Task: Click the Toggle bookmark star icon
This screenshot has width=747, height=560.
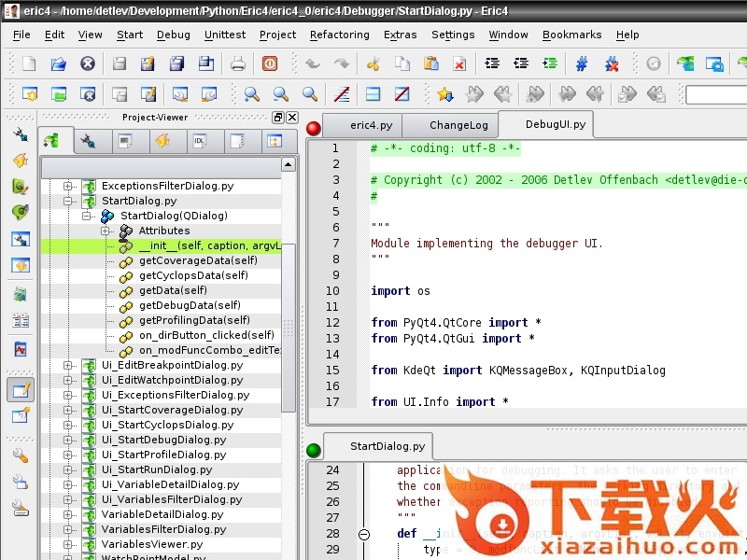Action: click(445, 94)
